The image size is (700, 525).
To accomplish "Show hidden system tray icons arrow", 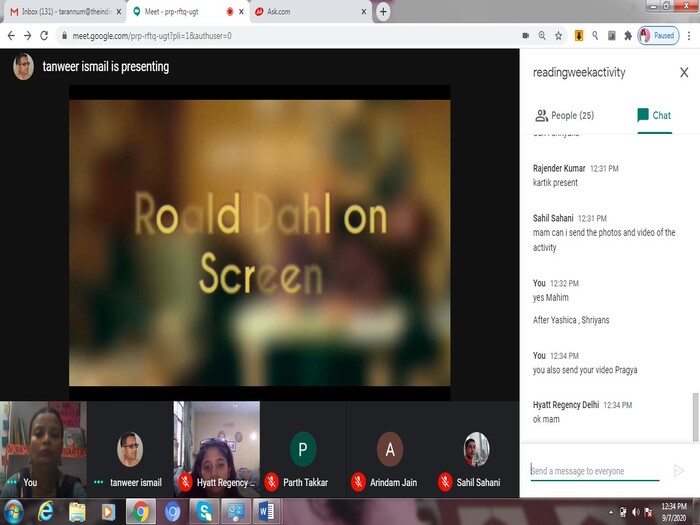I will tap(611, 512).
